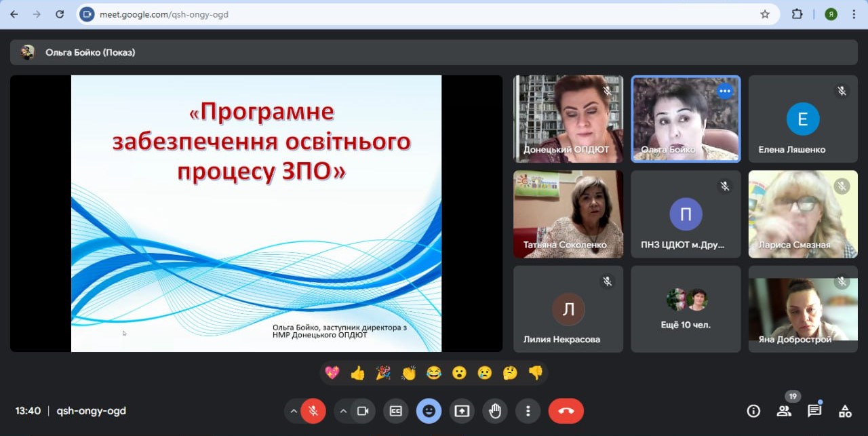Send surprised face reaction
Viewport: 868px width, 436px height.
click(x=459, y=372)
